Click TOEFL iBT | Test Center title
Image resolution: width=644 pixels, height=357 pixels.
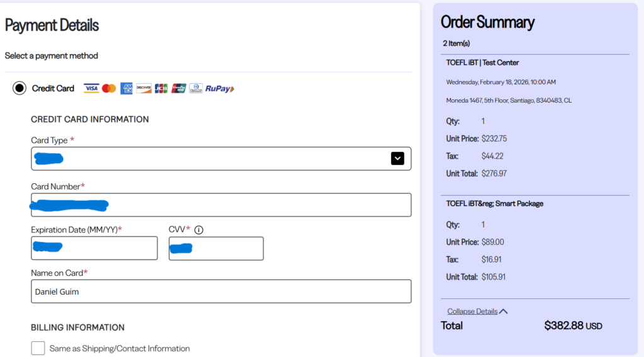coord(482,62)
